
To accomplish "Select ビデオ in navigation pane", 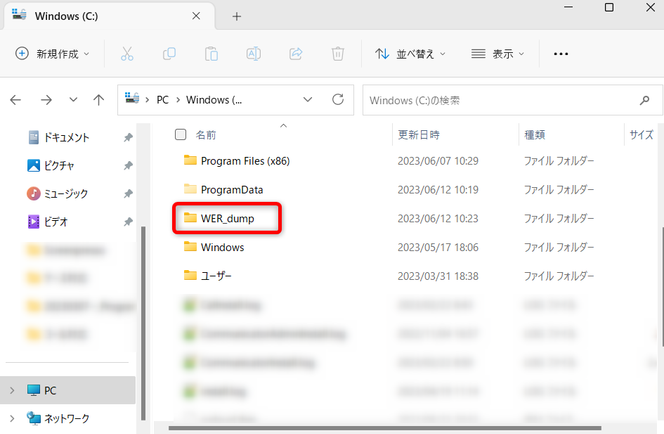I will pyautogui.click(x=56, y=221).
